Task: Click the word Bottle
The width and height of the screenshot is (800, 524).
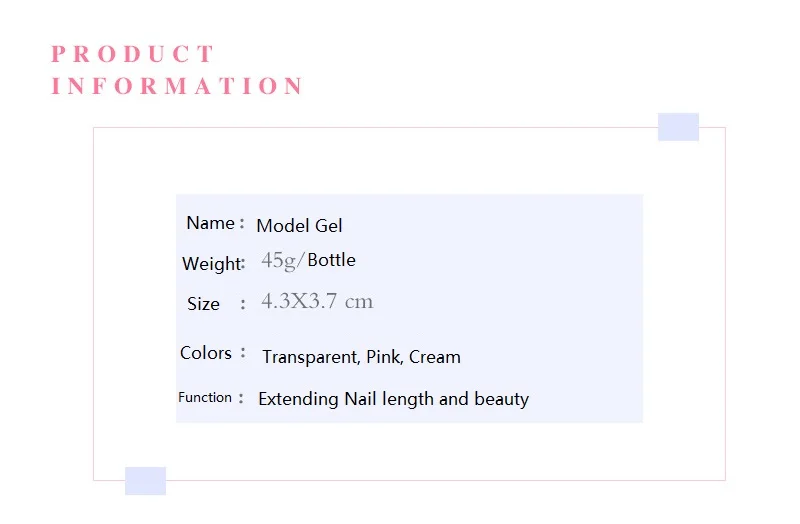Action: 332,260
